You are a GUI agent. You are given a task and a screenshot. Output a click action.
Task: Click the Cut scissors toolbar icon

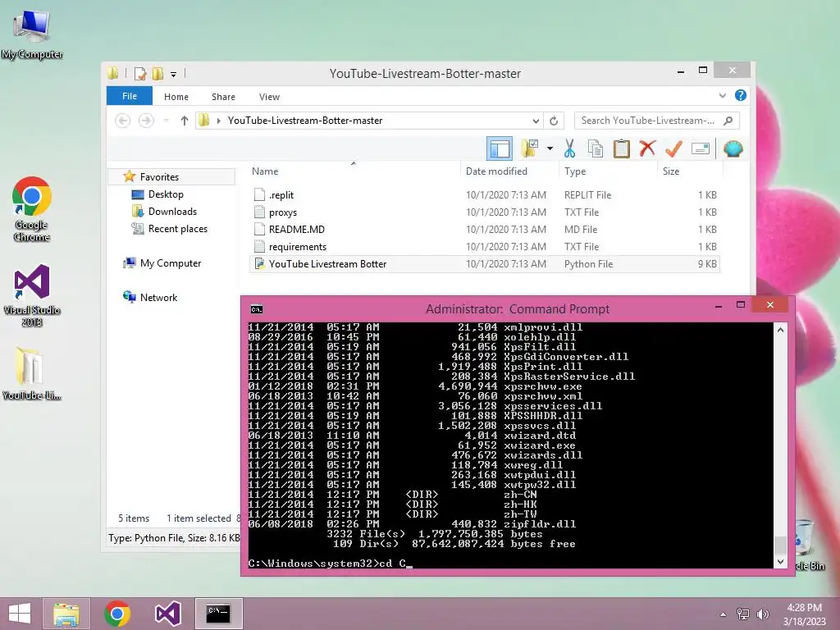(x=569, y=148)
